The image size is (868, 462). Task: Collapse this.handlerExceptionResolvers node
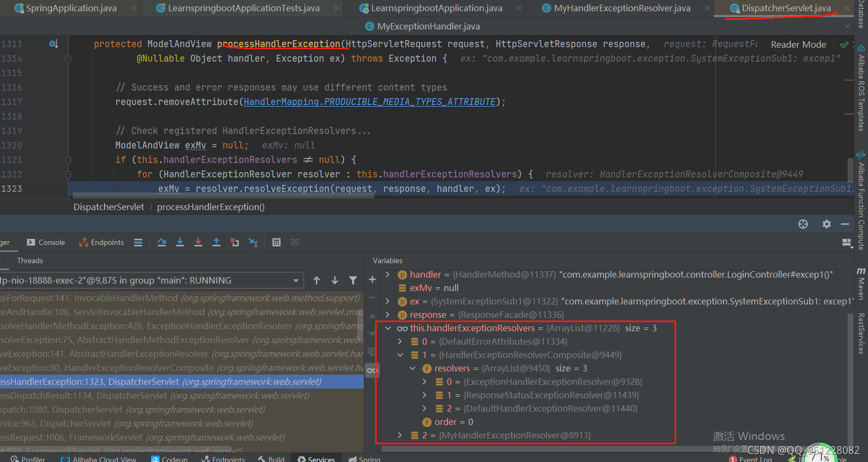click(387, 328)
